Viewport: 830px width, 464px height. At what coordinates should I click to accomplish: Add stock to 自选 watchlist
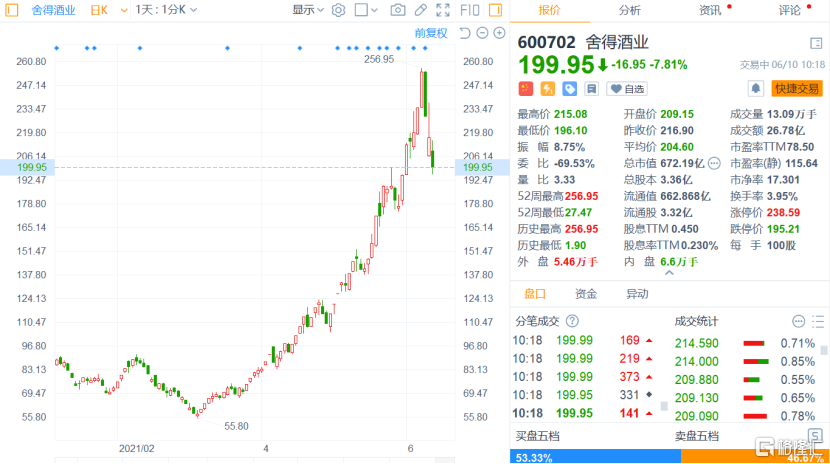click(x=627, y=88)
